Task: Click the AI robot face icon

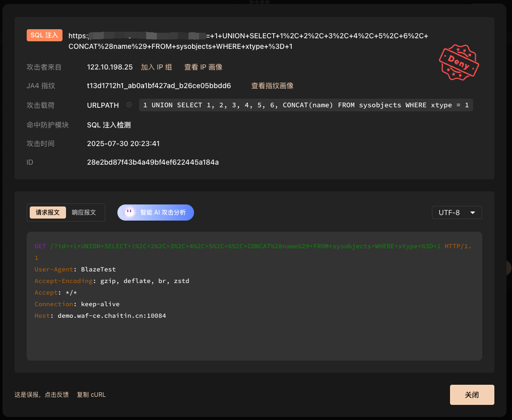Action: pos(130,213)
